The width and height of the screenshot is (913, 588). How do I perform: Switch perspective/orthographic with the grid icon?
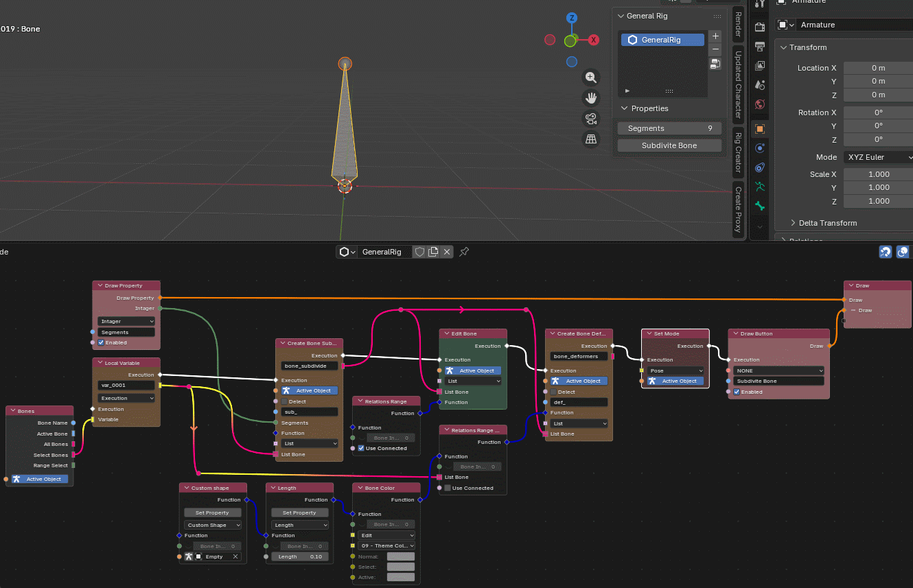[590, 139]
